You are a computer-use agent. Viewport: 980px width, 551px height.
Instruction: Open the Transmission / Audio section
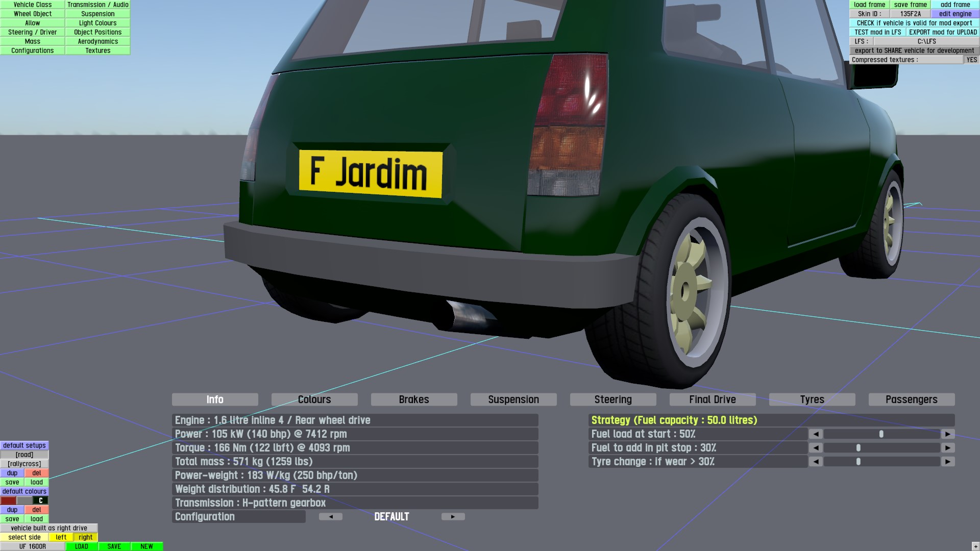[97, 5]
